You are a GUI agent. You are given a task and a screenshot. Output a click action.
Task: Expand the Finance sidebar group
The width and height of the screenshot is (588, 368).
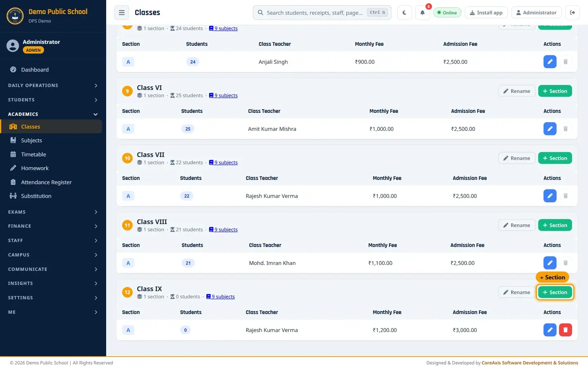(53, 226)
